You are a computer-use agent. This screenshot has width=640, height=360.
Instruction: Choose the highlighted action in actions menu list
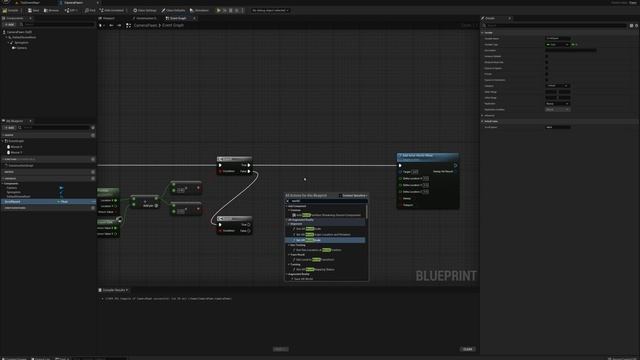[325, 240]
